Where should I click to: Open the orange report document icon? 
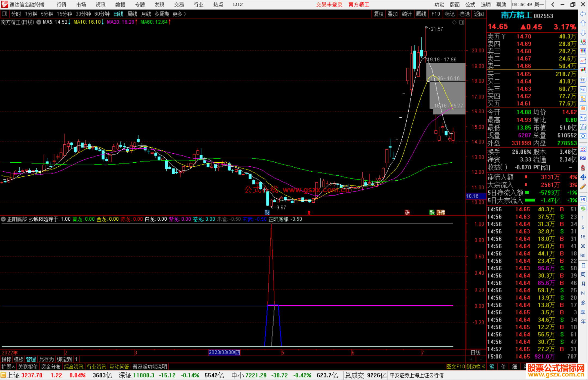point(583,108)
